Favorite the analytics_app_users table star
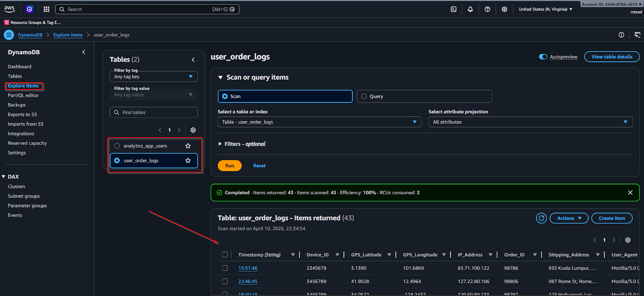644x296 pixels. tap(188, 146)
